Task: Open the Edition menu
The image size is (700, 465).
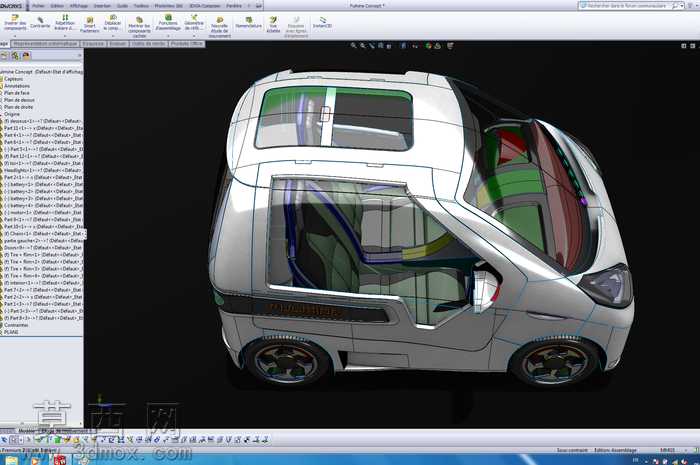Action: [57, 6]
